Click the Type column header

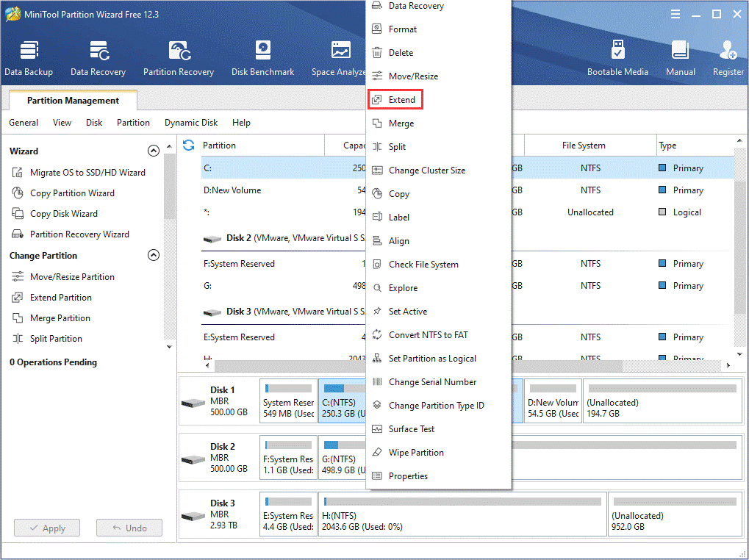point(695,145)
